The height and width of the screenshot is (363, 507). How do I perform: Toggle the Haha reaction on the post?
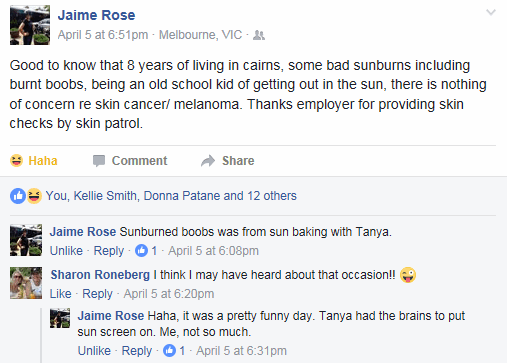pyautogui.click(x=34, y=161)
